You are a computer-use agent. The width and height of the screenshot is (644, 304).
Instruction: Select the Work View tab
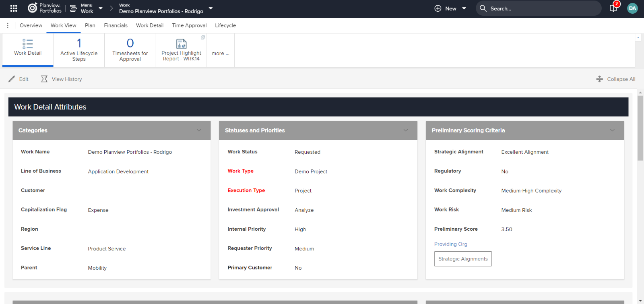click(64, 25)
